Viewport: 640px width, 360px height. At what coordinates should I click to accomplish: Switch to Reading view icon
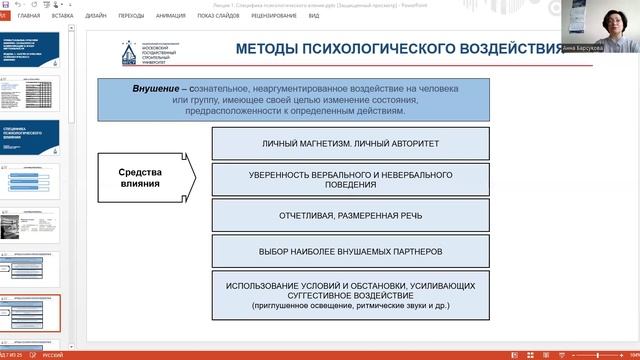point(546,356)
